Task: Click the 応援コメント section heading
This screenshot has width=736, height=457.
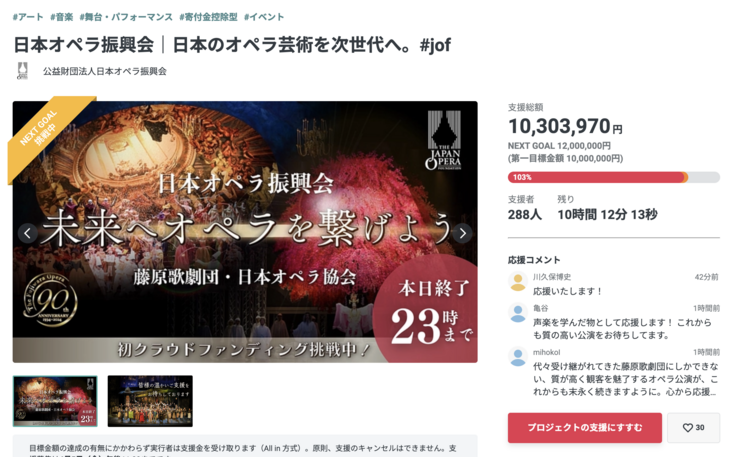Action: [534, 260]
